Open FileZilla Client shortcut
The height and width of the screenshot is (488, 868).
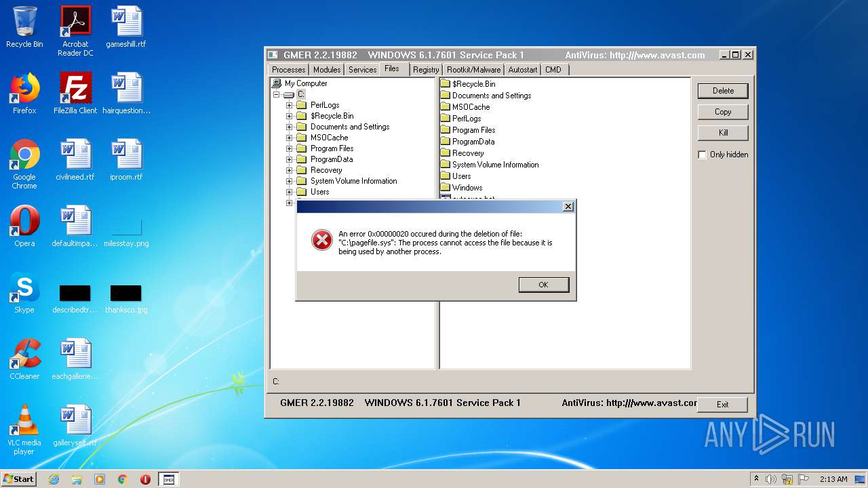pos(75,94)
